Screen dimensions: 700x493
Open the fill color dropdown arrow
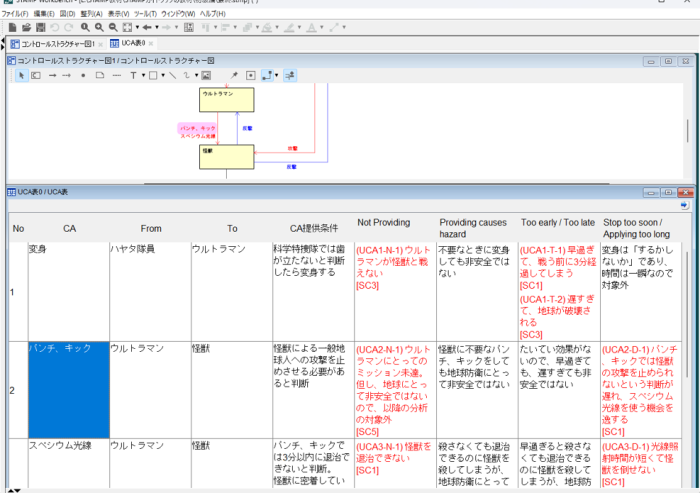click(x=277, y=27)
